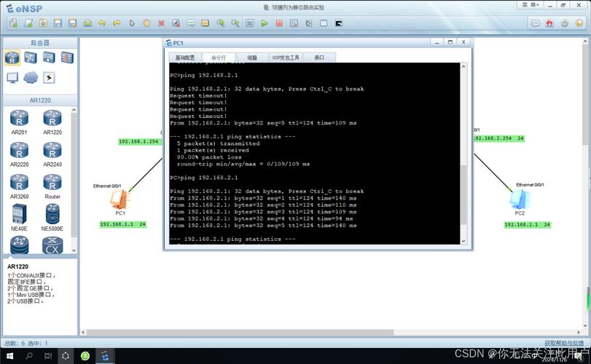This screenshot has width=591, height=364.
Task: Switch to the 串口 tab
Action: tap(319, 57)
